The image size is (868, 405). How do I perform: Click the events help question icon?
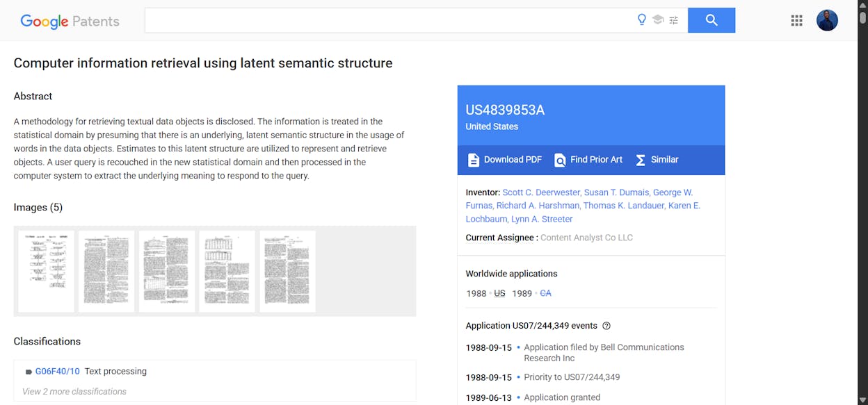pos(606,326)
